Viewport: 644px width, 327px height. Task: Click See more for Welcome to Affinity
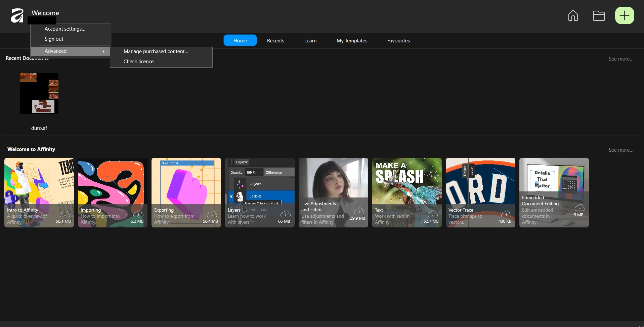[620, 150]
